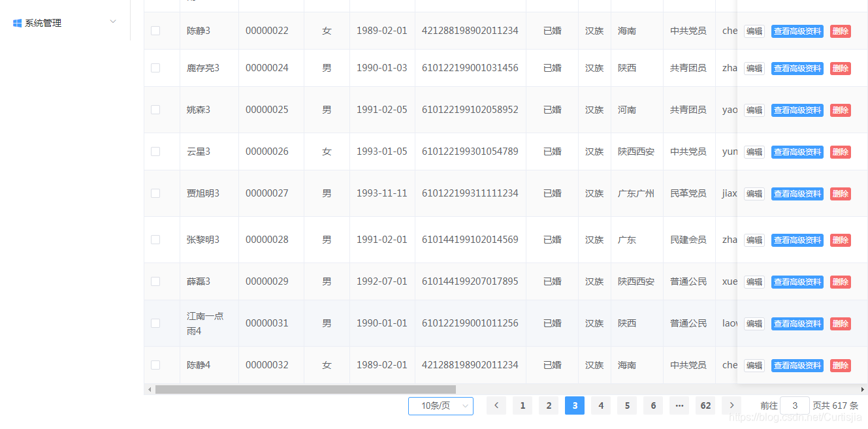Expand the 系统管理 menu chevron
Viewport: 868px width, 429px height.
113,22
